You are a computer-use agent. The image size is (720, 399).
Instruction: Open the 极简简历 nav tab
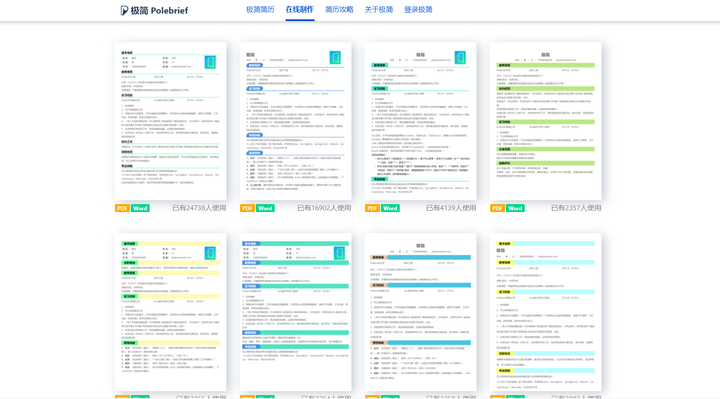click(260, 10)
